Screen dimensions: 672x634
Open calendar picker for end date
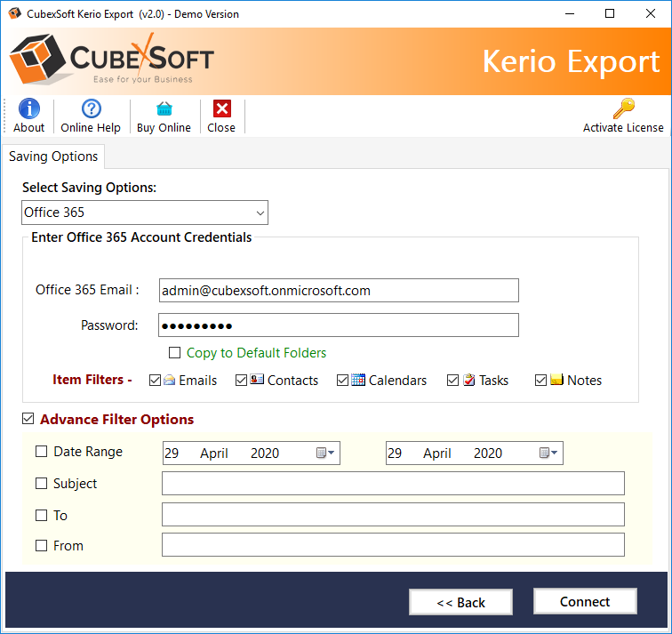[548, 453]
